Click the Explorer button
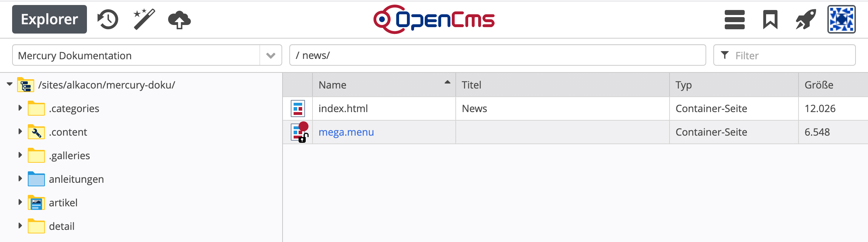Image resolution: width=868 pixels, height=242 pixels. 50,19
